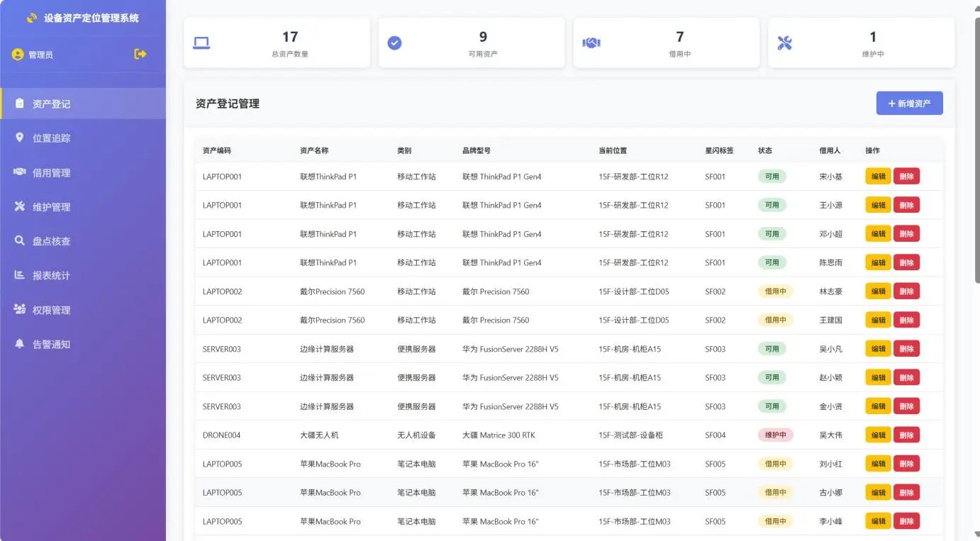Click the checkmark icon on the 可用资产 card
The height and width of the screenshot is (541, 980).
point(395,42)
